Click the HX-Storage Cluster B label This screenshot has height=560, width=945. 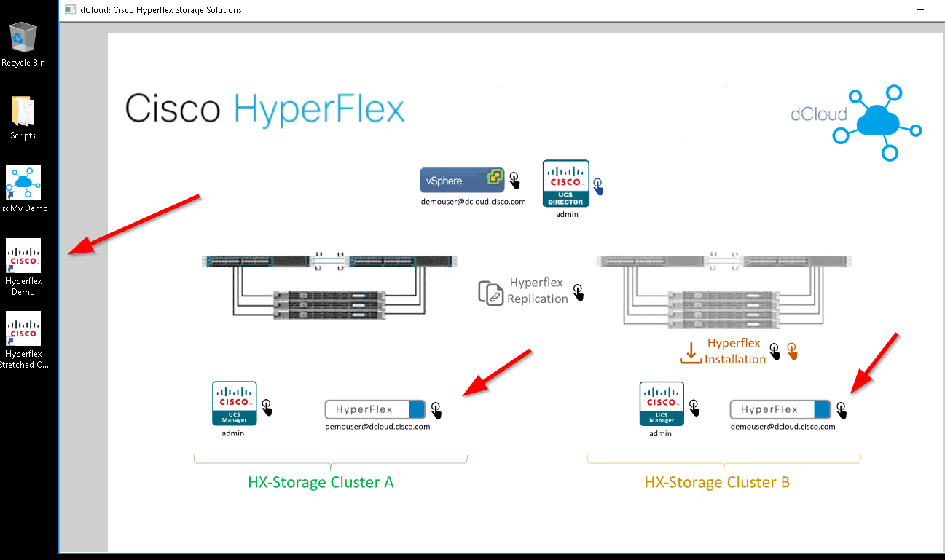click(717, 482)
